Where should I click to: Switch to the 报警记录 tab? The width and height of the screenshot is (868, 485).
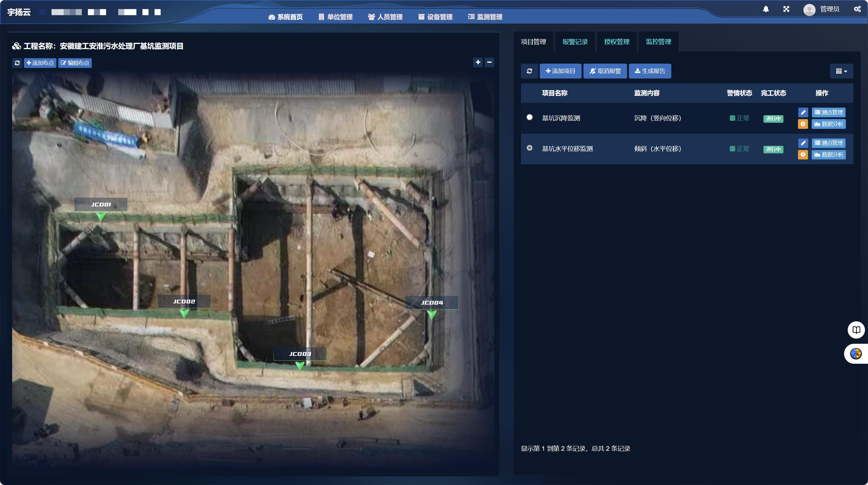coord(575,42)
